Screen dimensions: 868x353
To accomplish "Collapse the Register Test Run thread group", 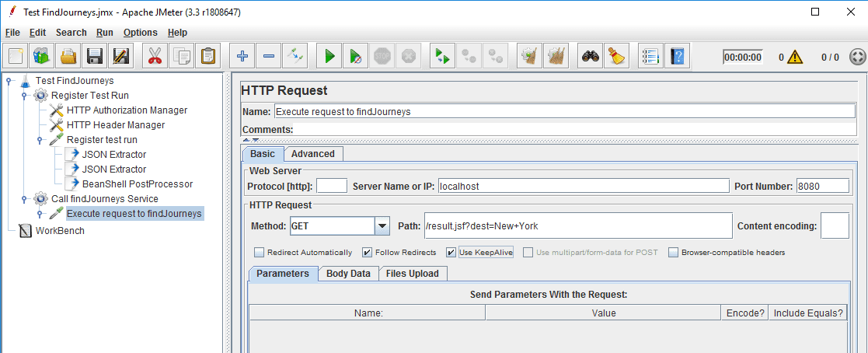I will coord(24,96).
